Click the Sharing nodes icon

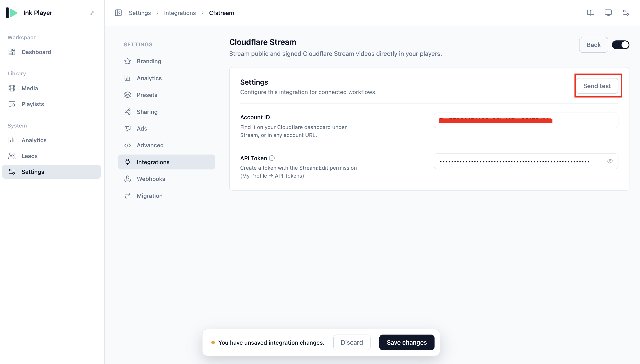coord(128,112)
